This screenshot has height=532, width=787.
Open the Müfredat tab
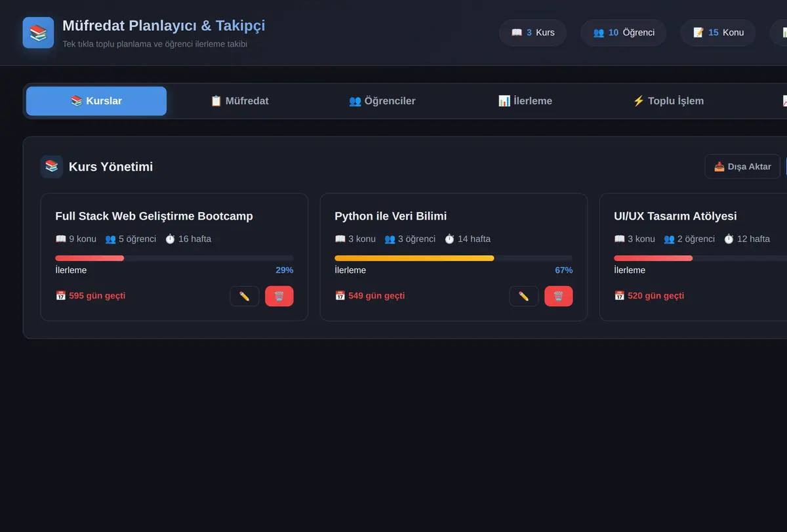(239, 101)
